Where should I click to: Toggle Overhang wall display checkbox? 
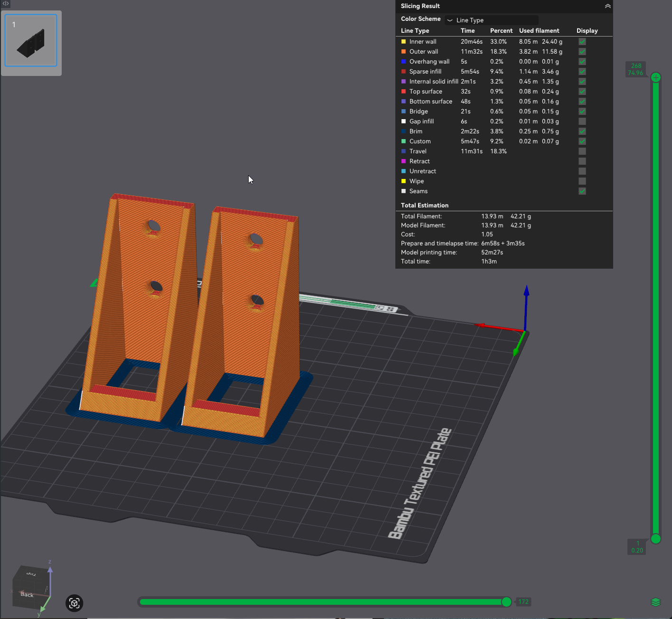(582, 62)
